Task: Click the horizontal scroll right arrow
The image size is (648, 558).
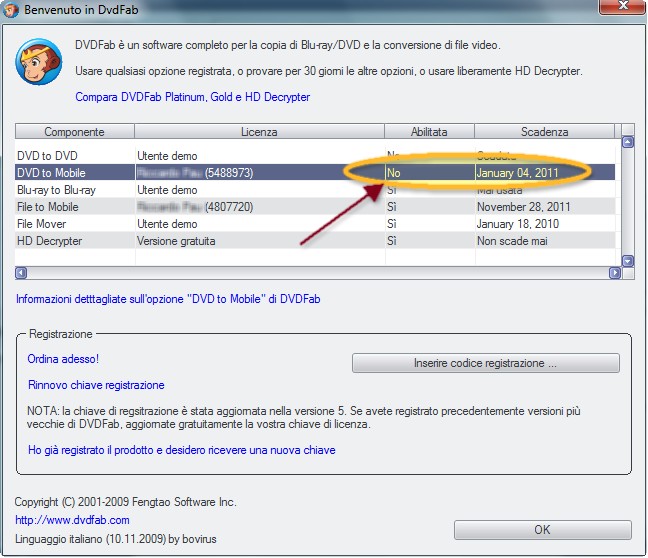Action: (x=615, y=273)
